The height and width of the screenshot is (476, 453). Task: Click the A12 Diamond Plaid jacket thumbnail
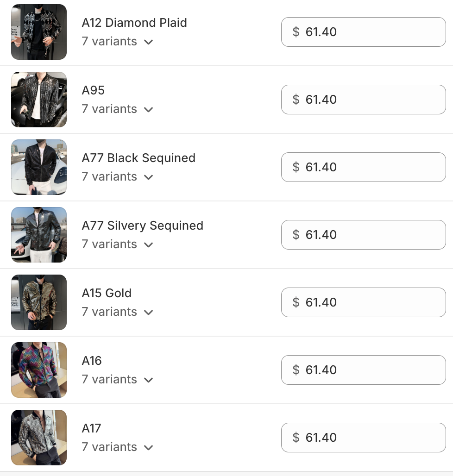39,32
